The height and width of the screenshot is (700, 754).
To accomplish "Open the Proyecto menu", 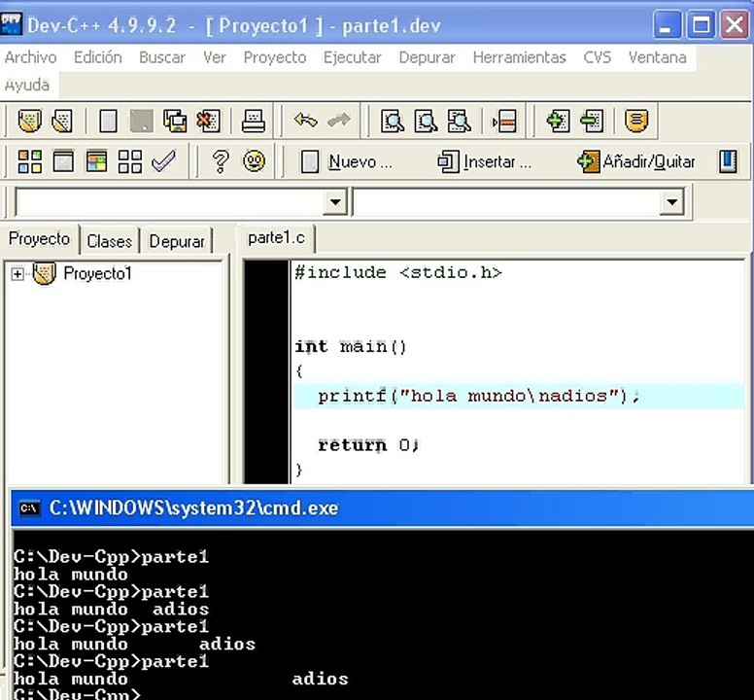I will coord(275,57).
